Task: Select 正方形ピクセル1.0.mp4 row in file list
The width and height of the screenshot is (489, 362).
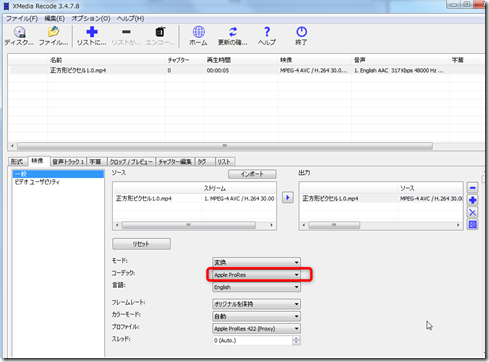Action: point(247,70)
